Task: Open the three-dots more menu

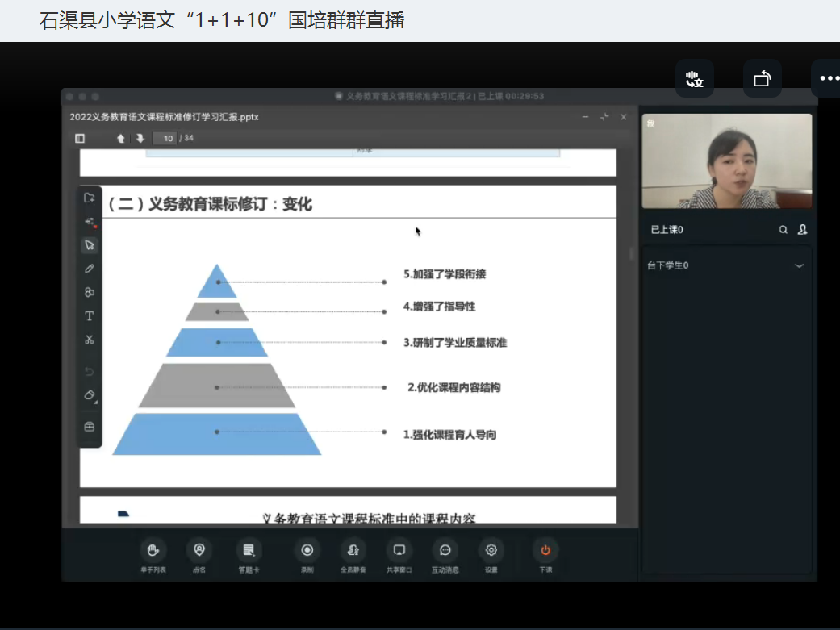Action: (x=829, y=78)
